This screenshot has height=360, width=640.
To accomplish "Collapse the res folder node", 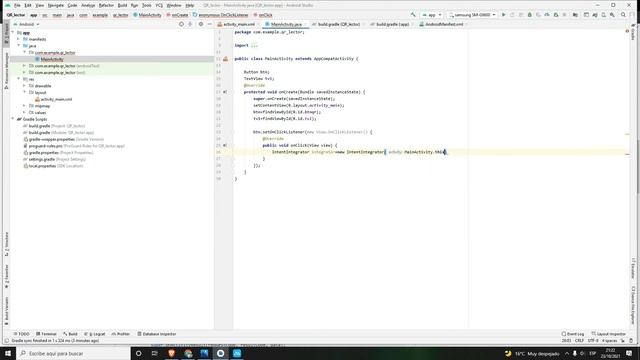I will [x=18, y=79].
